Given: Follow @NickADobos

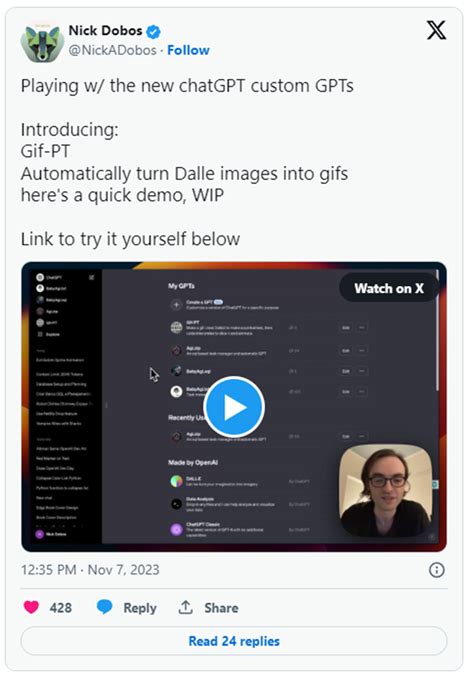Looking at the screenshot, I should (188, 50).
